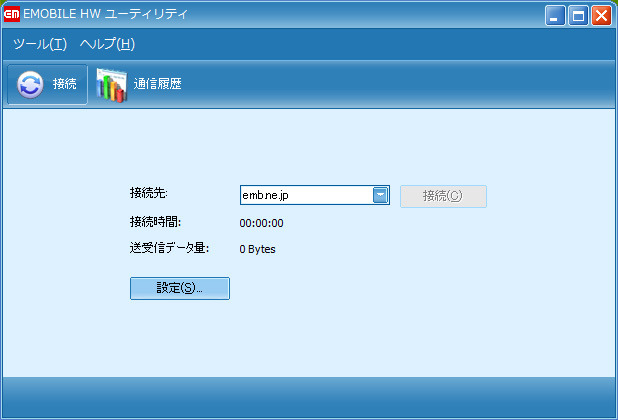Maximize the EMOBILE HW utility window
The image size is (618, 420).
pos(578,16)
